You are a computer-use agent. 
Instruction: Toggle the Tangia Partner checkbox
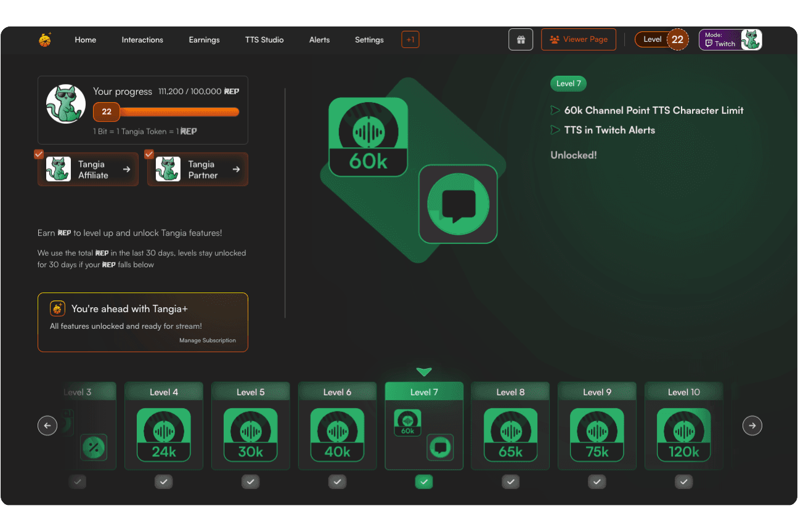[149, 154]
